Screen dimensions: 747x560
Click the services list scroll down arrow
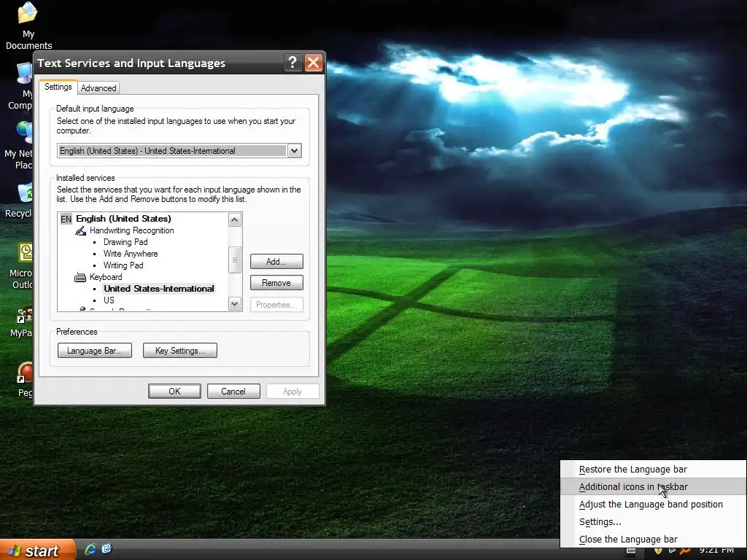coord(234,304)
